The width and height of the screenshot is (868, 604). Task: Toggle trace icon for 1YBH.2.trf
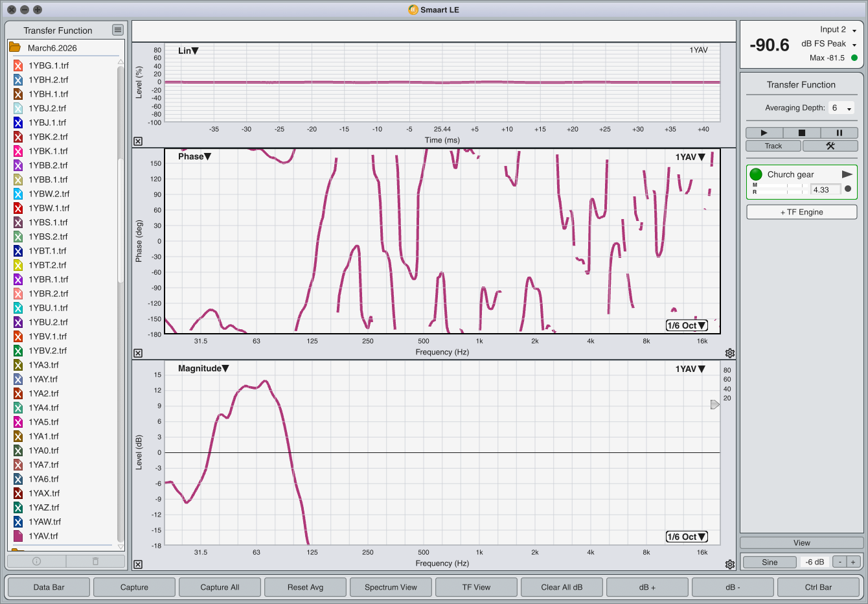[x=18, y=80]
